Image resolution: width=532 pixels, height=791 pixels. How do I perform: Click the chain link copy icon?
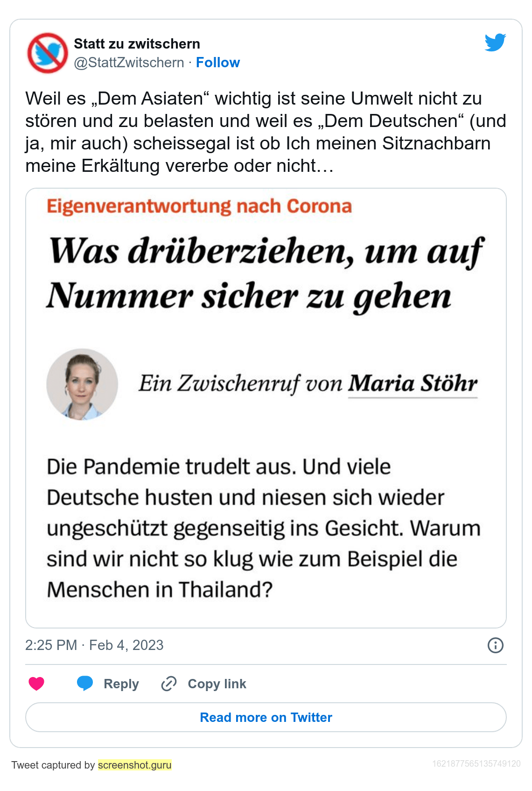pos(168,684)
